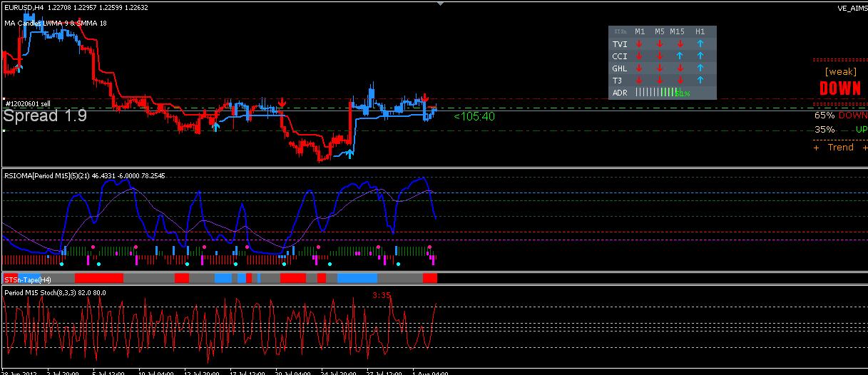Click the red 3:35 stochastic label
The height and width of the screenshot is (375, 868).
click(380, 294)
